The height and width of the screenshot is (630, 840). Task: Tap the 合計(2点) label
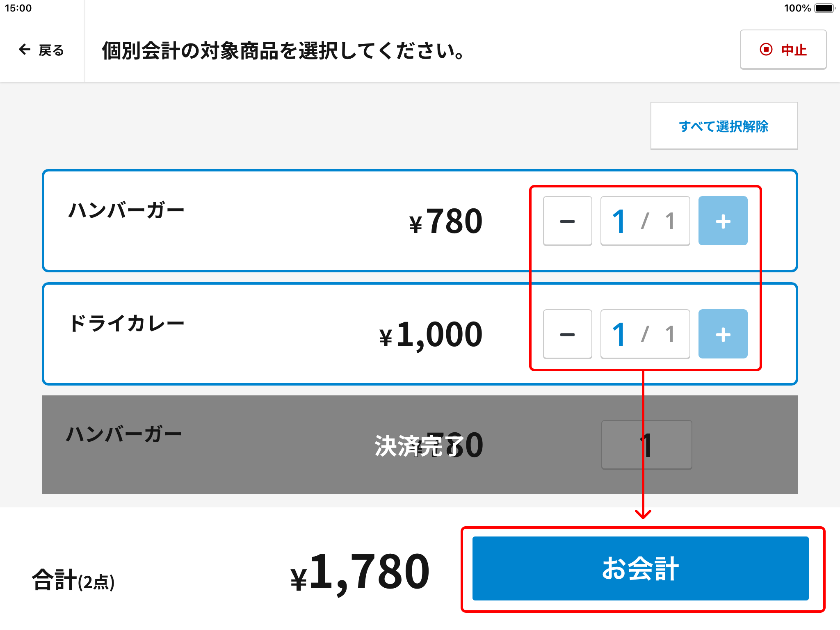point(73,580)
